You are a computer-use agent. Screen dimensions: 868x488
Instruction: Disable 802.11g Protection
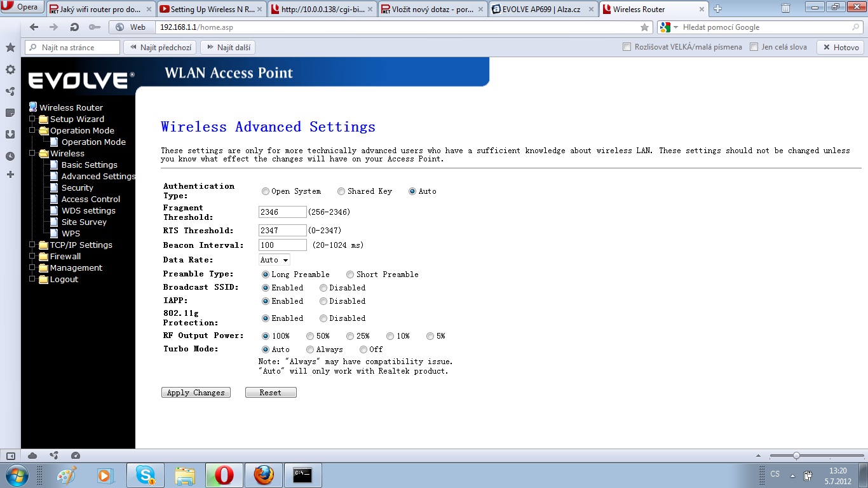[323, 318]
